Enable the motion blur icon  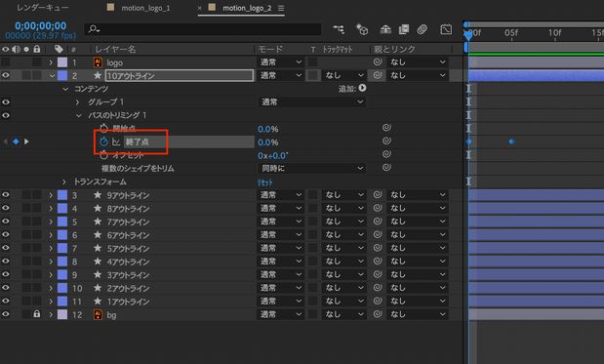click(423, 29)
